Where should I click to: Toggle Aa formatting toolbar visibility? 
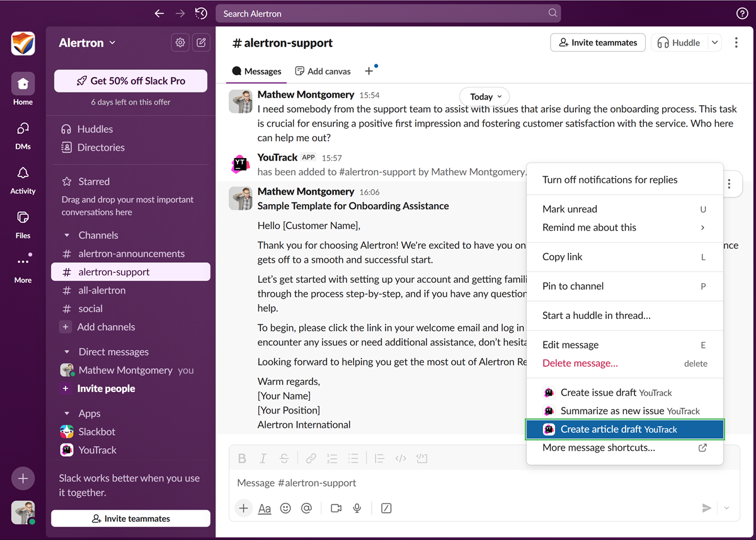[x=265, y=508]
